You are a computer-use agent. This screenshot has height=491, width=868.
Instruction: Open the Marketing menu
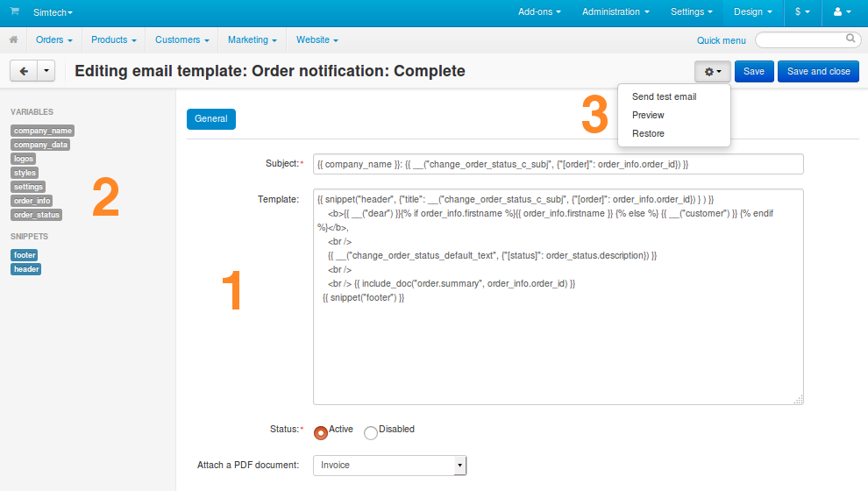pos(252,39)
